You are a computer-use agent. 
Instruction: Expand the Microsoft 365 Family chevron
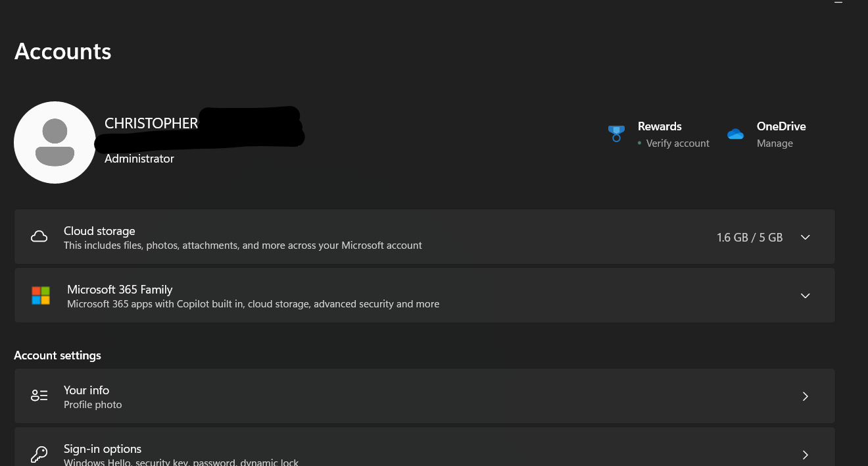[805, 296]
